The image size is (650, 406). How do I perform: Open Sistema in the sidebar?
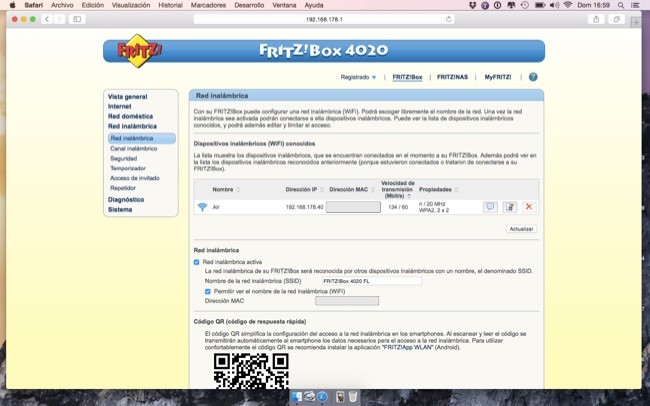click(x=120, y=209)
